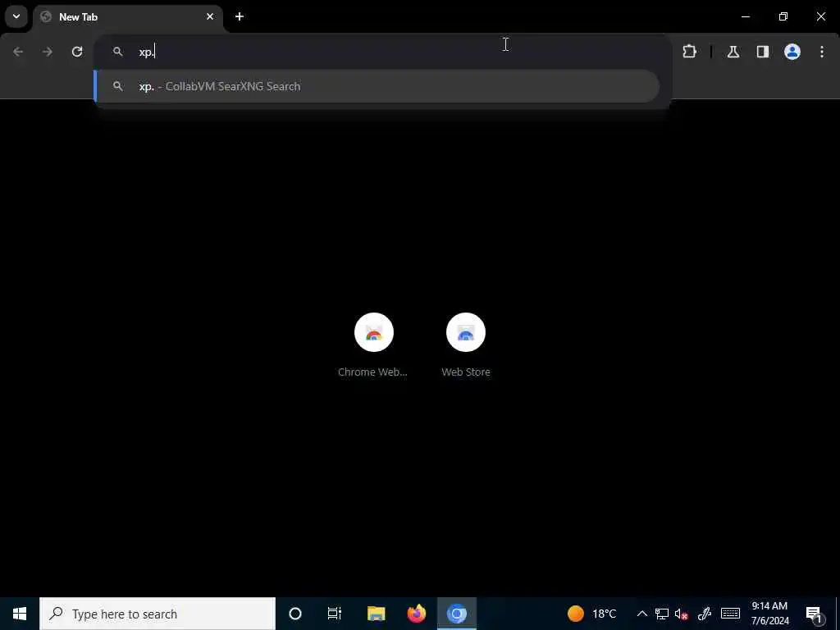The height and width of the screenshot is (630, 840).
Task: Go forward with the forward arrow
Action: 48,52
